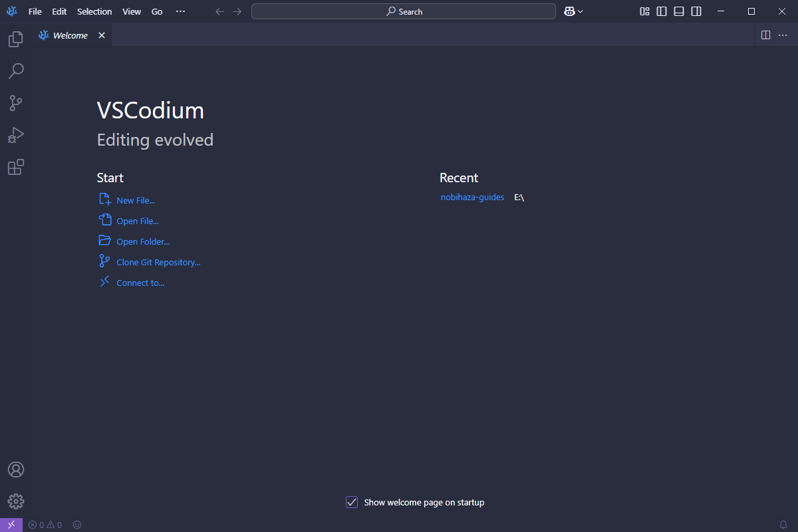Open the Run and Debug view
This screenshot has height=532, width=798.
(x=16, y=135)
